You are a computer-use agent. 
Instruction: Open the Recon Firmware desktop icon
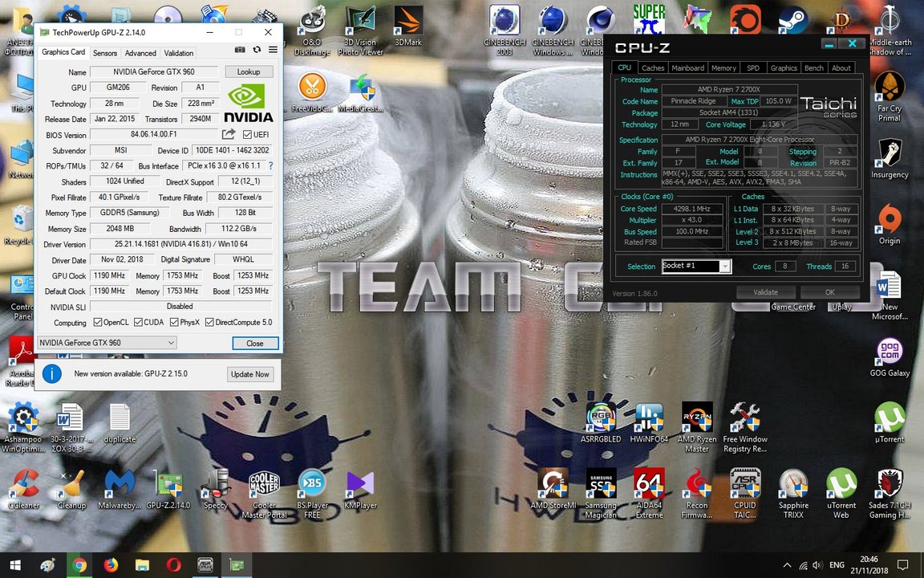point(697,493)
